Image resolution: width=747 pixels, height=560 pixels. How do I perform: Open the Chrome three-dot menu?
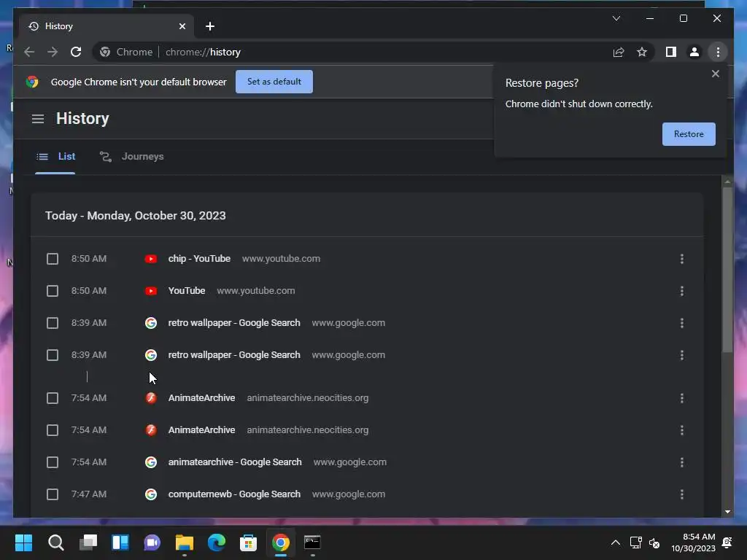[x=718, y=52]
